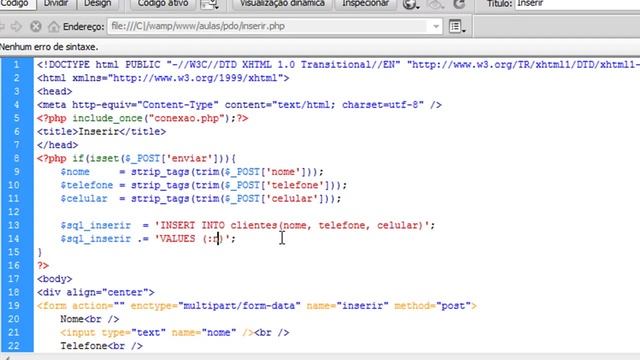Viewport: 640px width, 360px height.
Task: Click the stop loading icon
Action: 36,27
